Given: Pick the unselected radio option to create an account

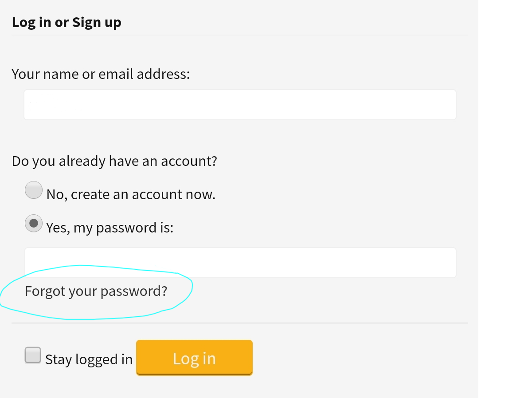Looking at the screenshot, I should click(x=34, y=190).
